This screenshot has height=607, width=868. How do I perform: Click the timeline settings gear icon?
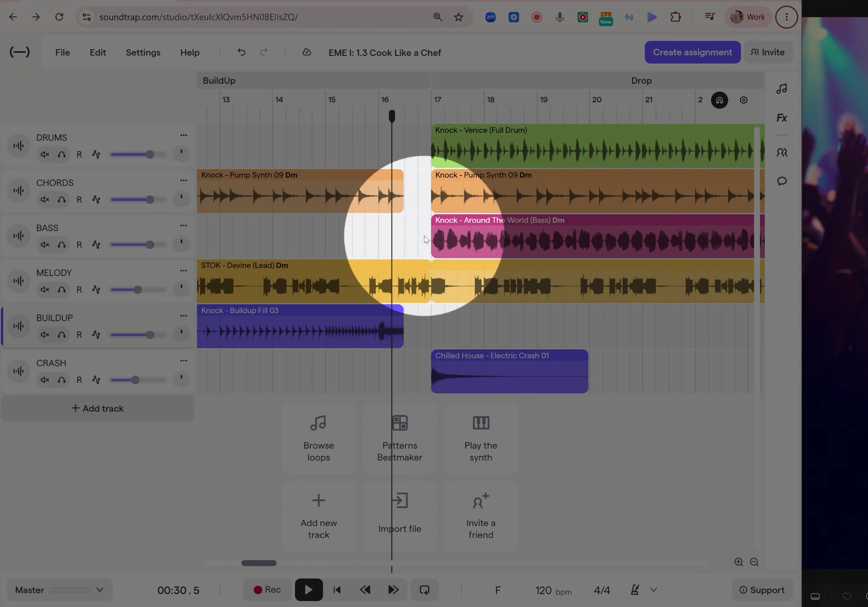coord(743,100)
